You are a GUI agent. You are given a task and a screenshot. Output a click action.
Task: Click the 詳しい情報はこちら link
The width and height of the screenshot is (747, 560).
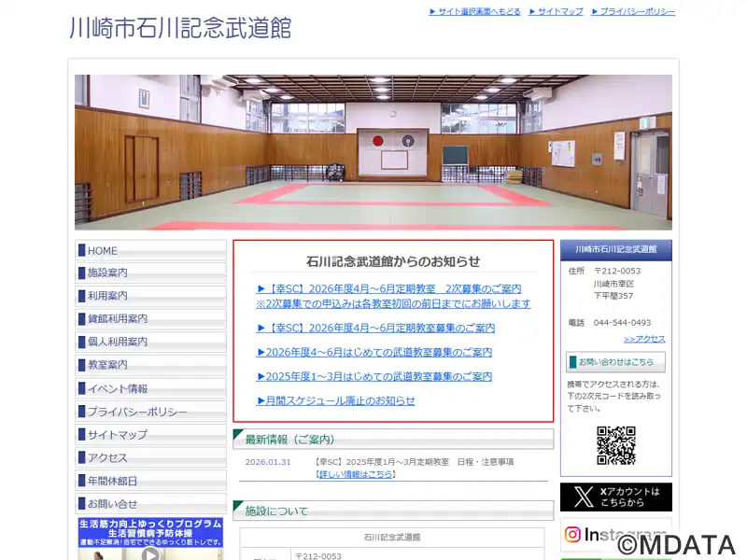pyautogui.click(x=355, y=474)
